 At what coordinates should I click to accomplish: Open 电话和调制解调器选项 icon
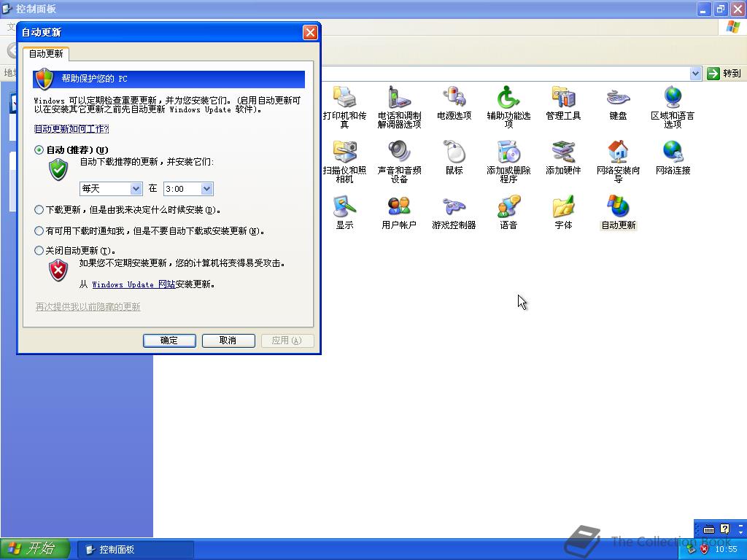click(399, 107)
